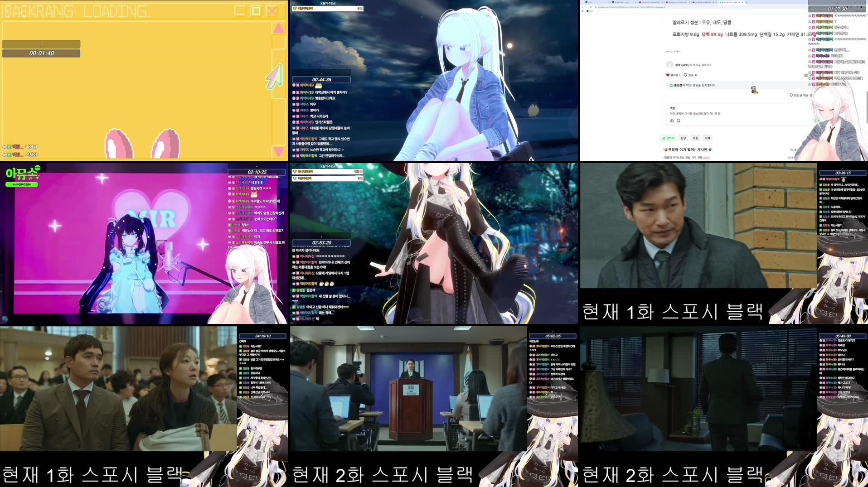Click the pink up-arrow in the loading window scrollbar
868x487 pixels.
click(x=278, y=28)
